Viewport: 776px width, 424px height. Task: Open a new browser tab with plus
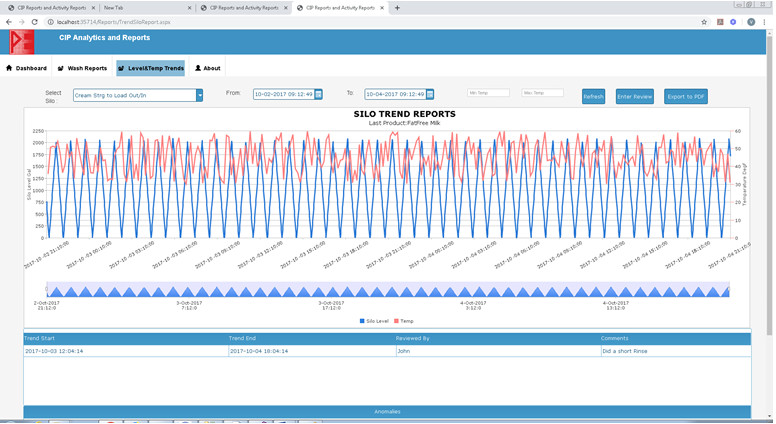click(397, 7)
